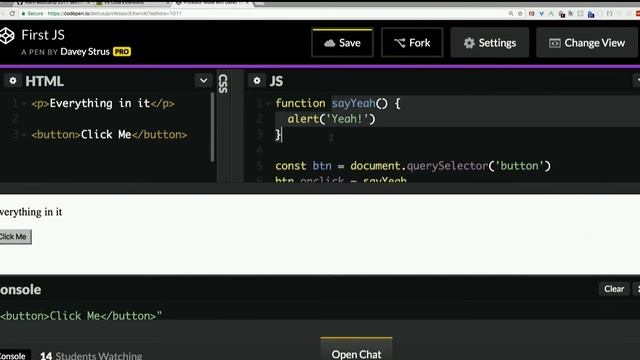
Task: Click the 'Click Me' text in HTML code
Action: click(106, 135)
